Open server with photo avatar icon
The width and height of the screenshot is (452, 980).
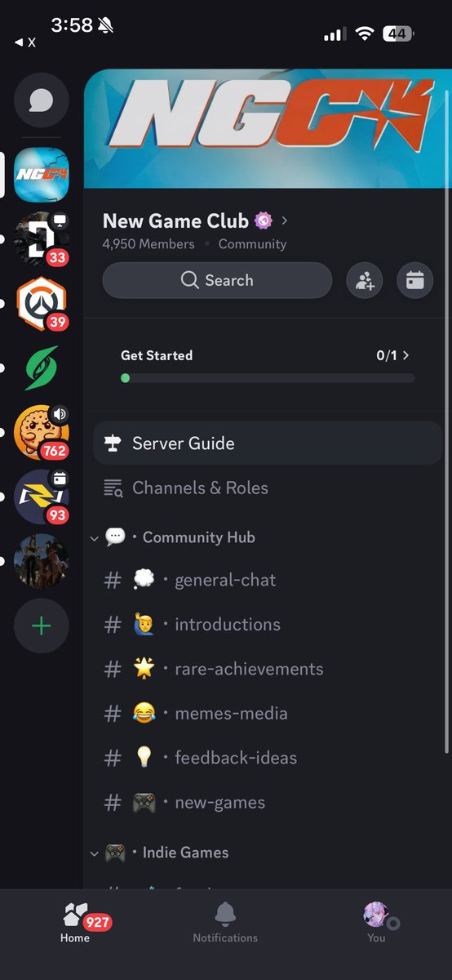click(42, 561)
